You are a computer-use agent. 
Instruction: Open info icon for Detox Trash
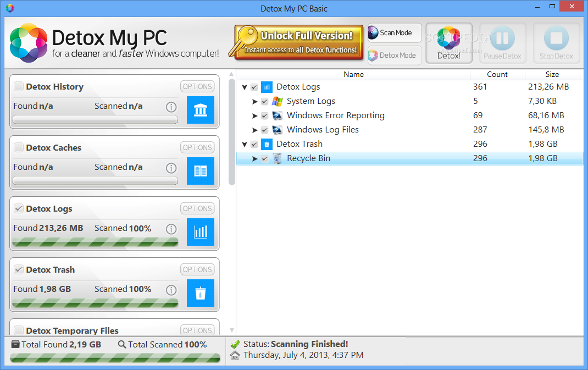171,290
